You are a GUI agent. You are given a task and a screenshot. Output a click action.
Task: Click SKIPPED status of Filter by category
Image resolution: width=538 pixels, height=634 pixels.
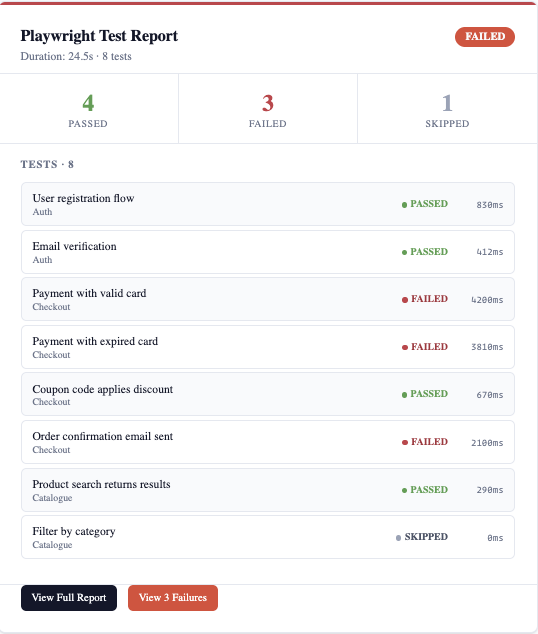click(422, 537)
